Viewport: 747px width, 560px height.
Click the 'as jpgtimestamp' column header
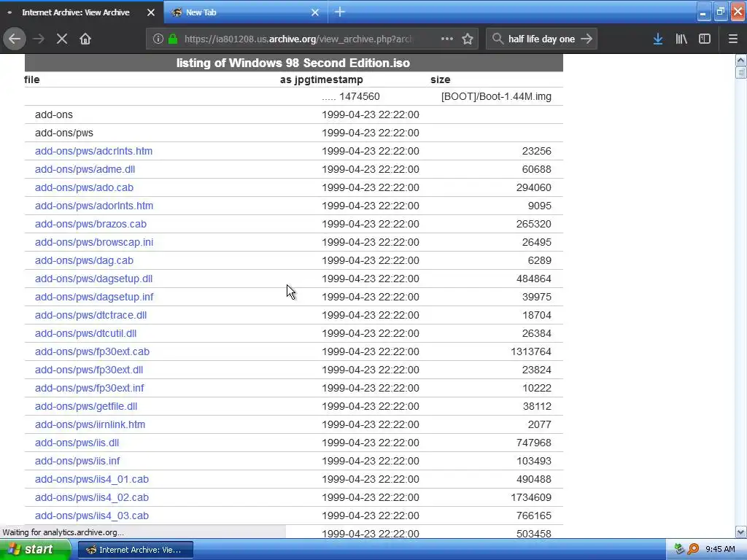pos(322,79)
